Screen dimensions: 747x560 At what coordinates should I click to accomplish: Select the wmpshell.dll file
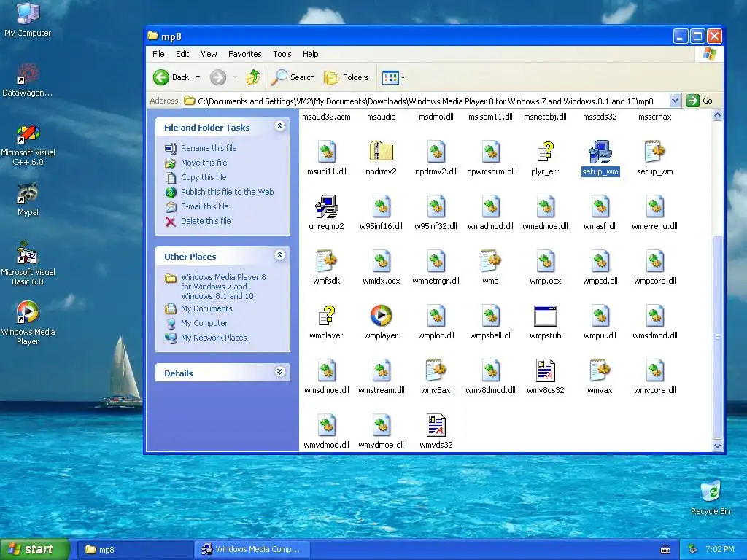[x=491, y=322]
